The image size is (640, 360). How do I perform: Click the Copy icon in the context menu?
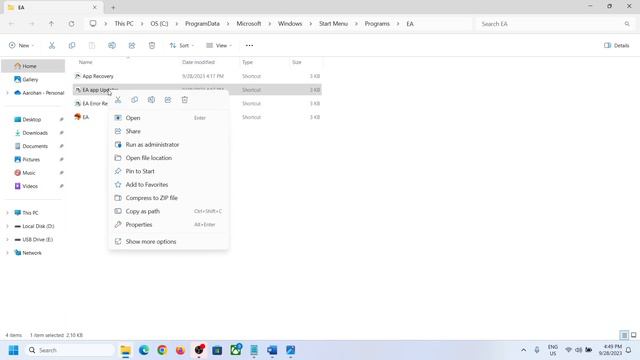click(135, 100)
